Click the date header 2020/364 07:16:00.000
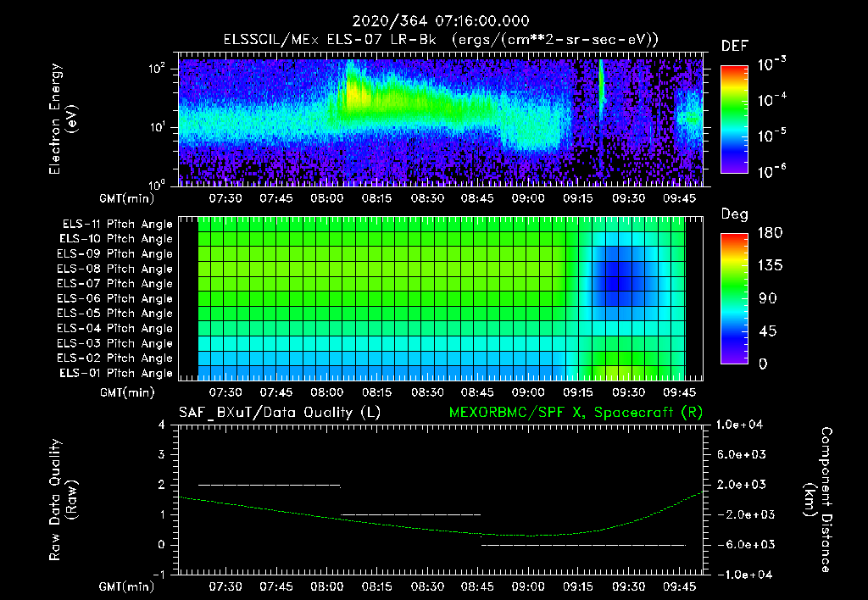 click(441, 21)
